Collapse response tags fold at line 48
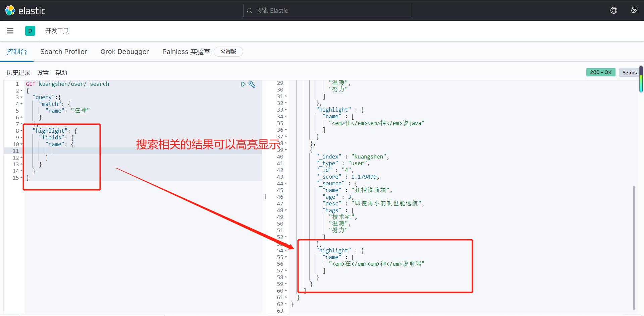The width and height of the screenshot is (644, 316). [286, 210]
